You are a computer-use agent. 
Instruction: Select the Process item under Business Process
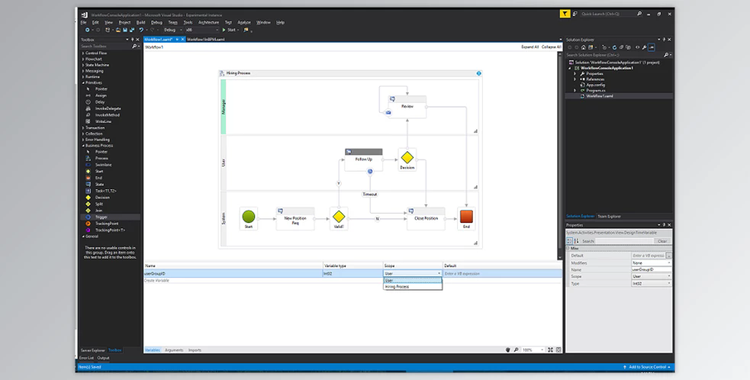coord(101,158)
